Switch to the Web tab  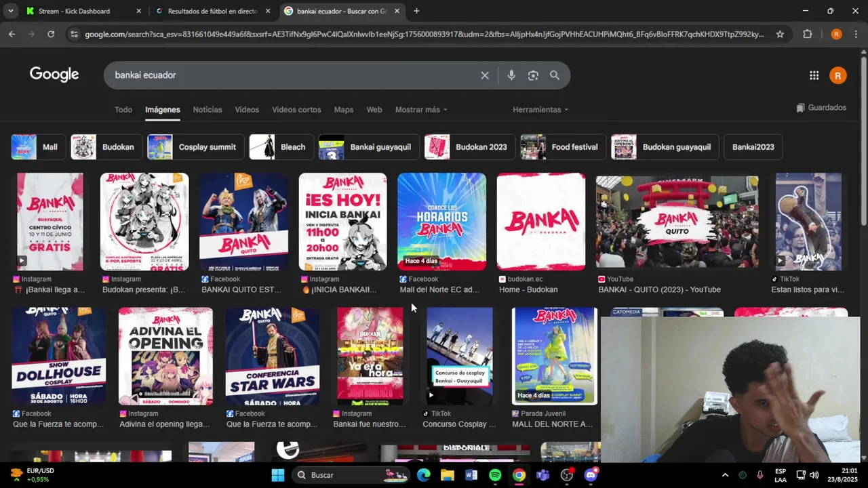click(x=374, y=110)
